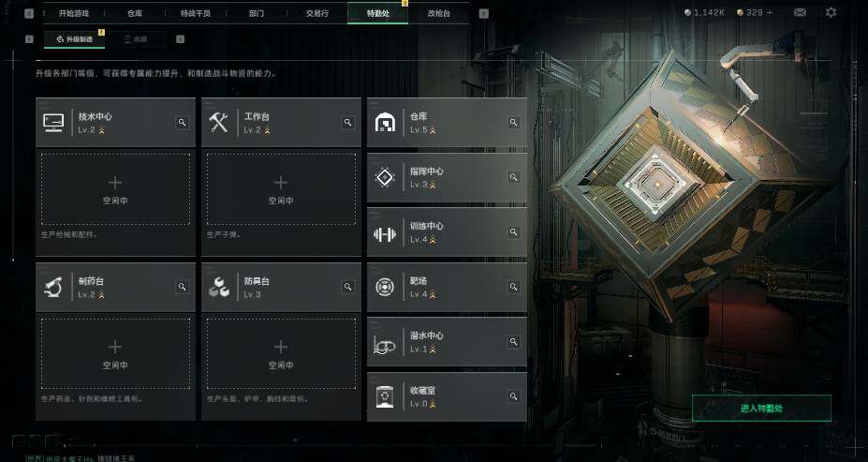Click upgrade arrows beside 训练中心 Lv.4

[433, 240]
